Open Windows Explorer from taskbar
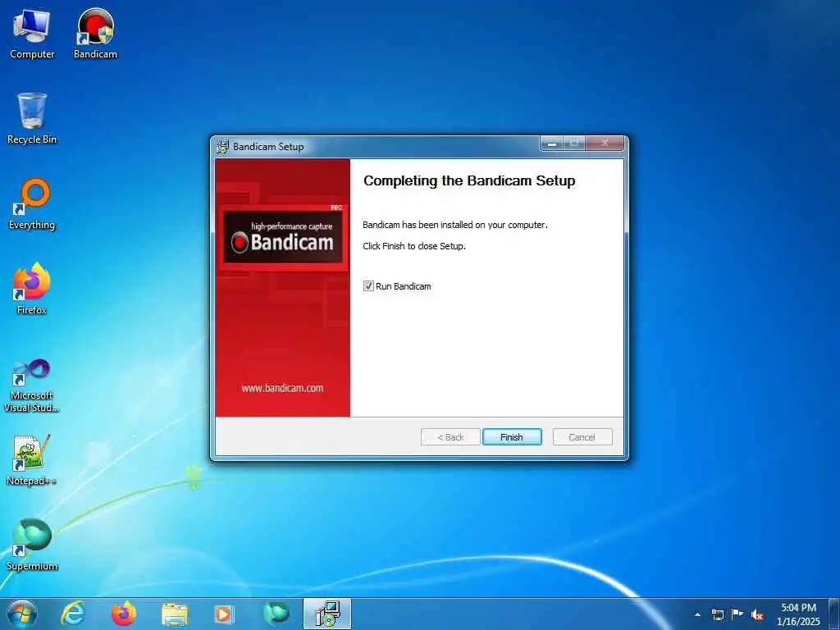 point(175,614)
